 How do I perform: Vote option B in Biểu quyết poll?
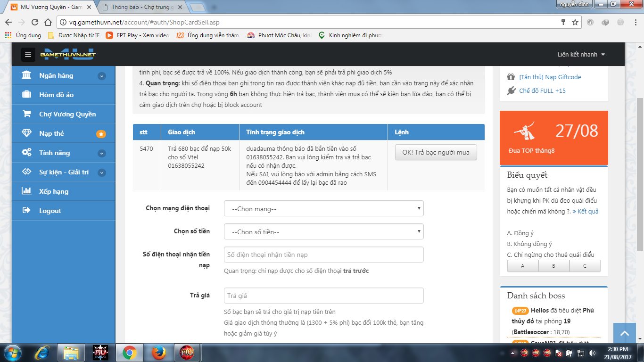click(x=553, y=266)
